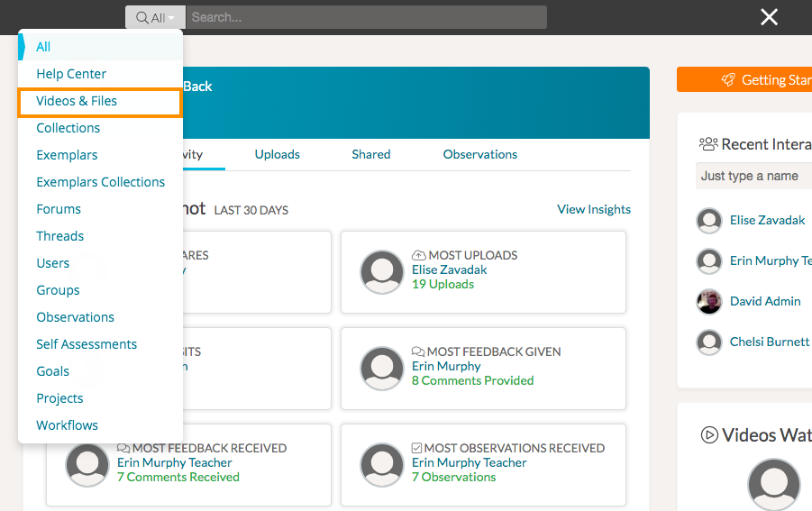Image resolution: width=812 pixels, height=511 pixels.
Task: Click Elise Zavadak's avatar in Most Uploads card
Action: tap(382, 271)
